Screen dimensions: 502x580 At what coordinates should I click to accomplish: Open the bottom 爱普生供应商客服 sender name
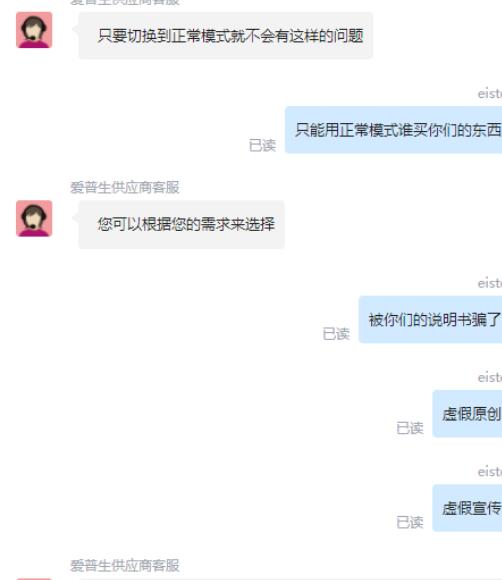(x=125, y=565)
